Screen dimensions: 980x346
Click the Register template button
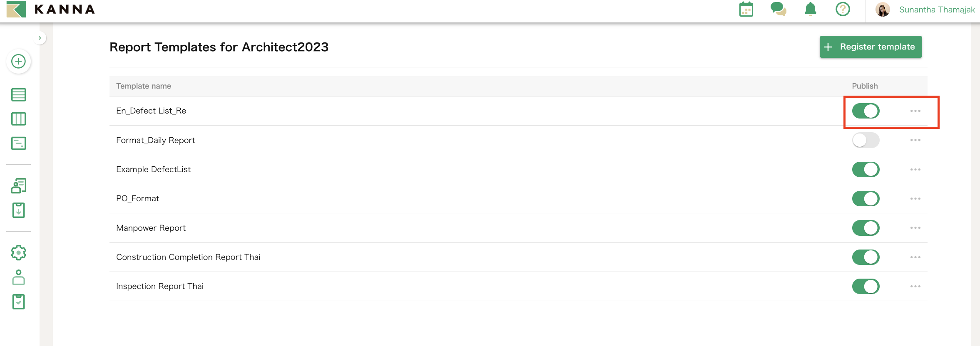870,47
